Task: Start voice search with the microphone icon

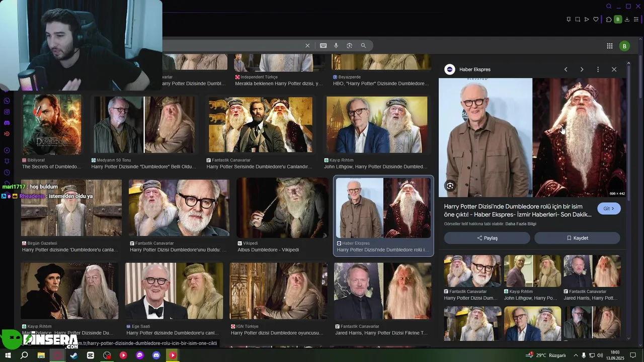Action: coord(336,46)
